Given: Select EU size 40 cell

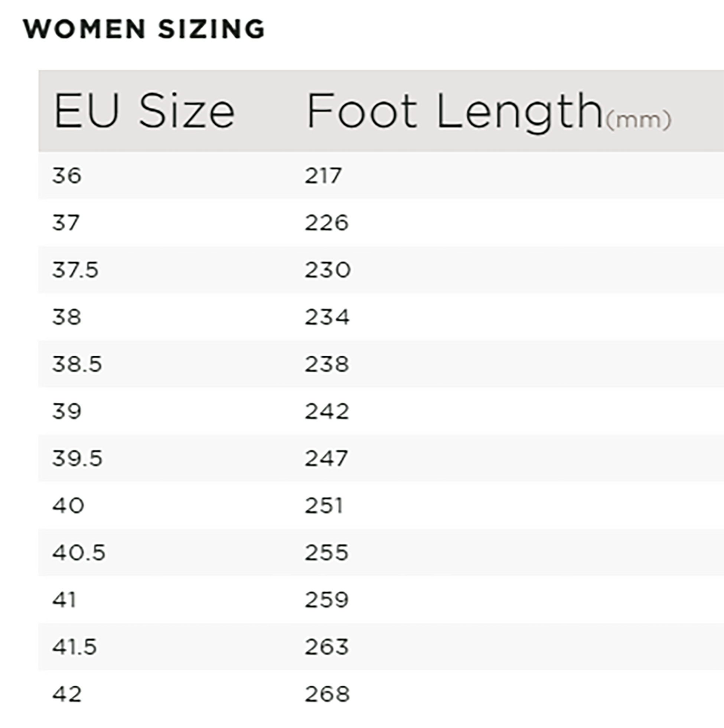Looking at the screenshot, I should point(68,506).
